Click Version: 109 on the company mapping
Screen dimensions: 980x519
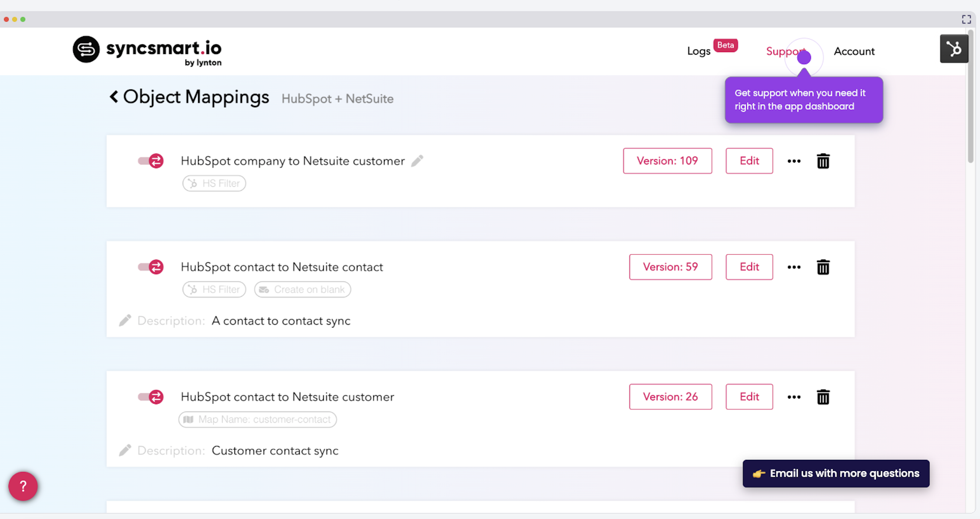pyautogui.click(x=667, y=160)
